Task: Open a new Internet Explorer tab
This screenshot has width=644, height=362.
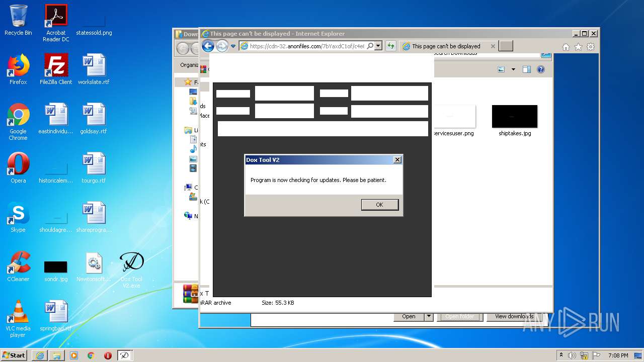Action: pyautogui.click(x=506, y=46)
